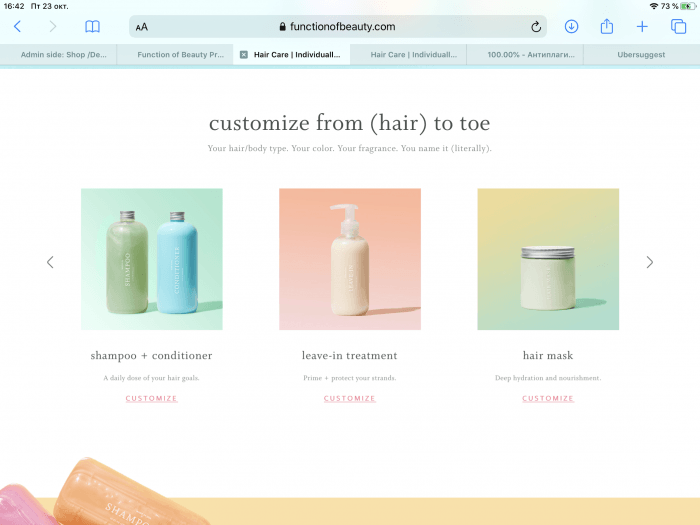Tap the Wi-Fi status icon
Image resolution: width=700 pixels, height=525 pixels.
coord(654,6)
